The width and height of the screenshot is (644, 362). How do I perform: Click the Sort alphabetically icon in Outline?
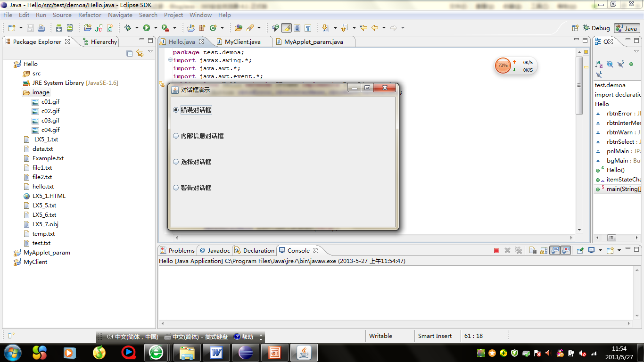[x=599, y=64]
